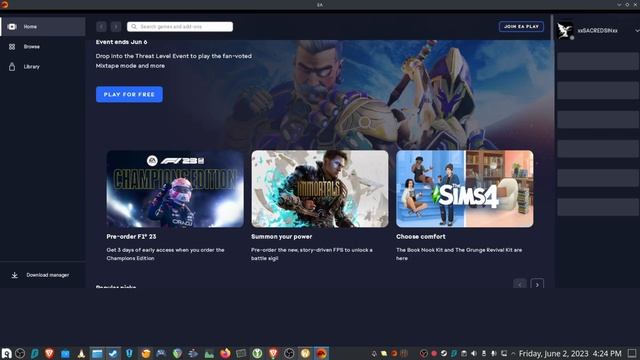Launch VLC media player from taskbar
Screen dimensions: 640x360
pyautogui.click(x=81, y=353)
